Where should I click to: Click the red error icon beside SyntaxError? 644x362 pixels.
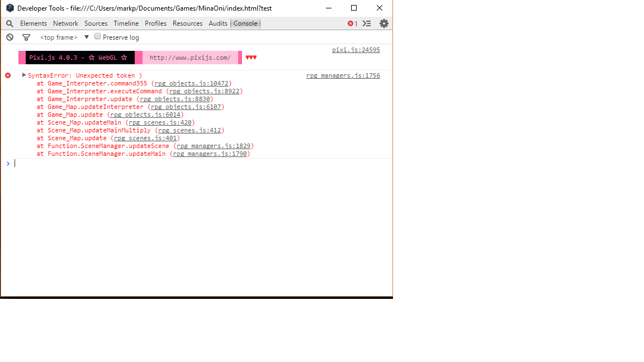(8, 75)
